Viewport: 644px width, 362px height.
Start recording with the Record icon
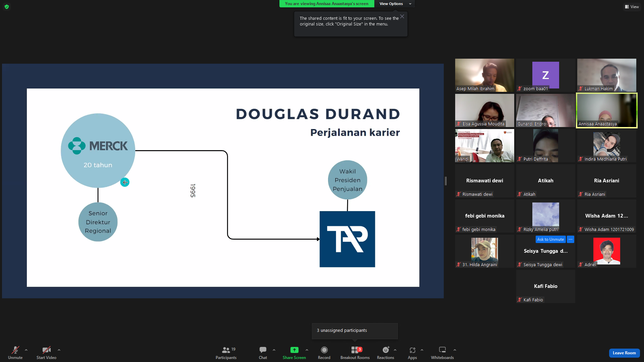[x=324, y=350]
